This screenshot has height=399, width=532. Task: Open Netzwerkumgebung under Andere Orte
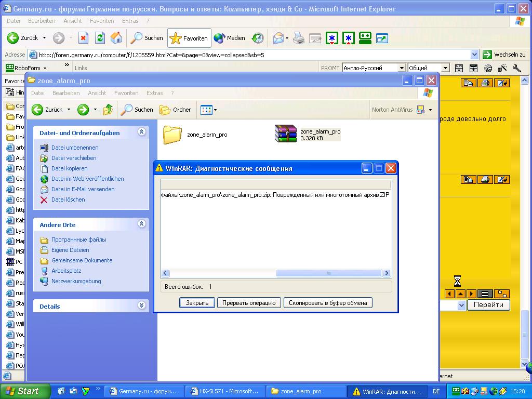click(76, 281)
